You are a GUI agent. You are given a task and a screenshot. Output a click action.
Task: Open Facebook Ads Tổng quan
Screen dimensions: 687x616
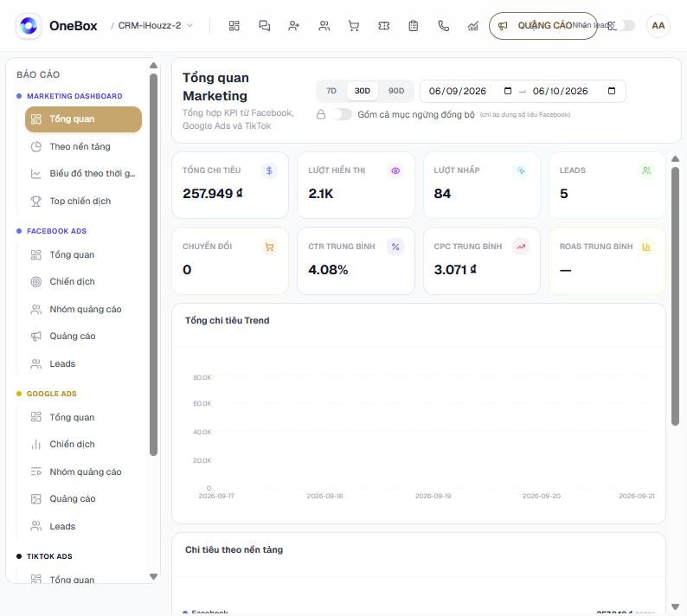pyautogui.click(x=83, y=254)
